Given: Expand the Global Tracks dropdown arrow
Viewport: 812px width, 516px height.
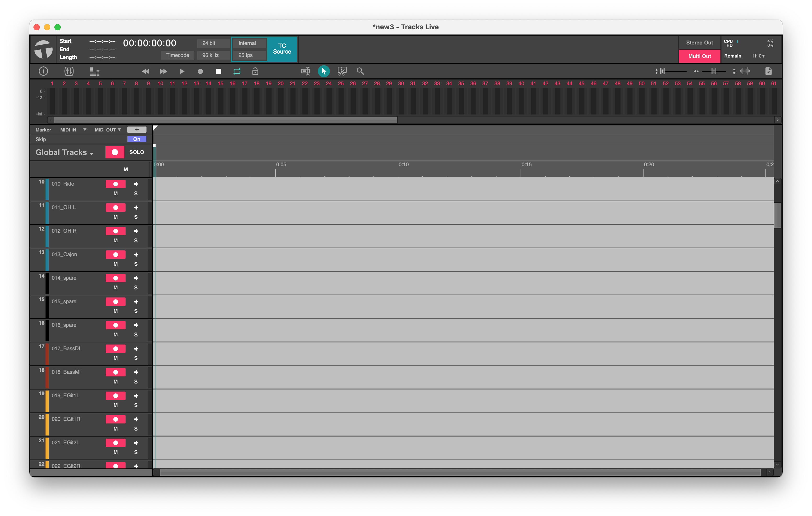Looking at the screenshot, I should (92, 152).
